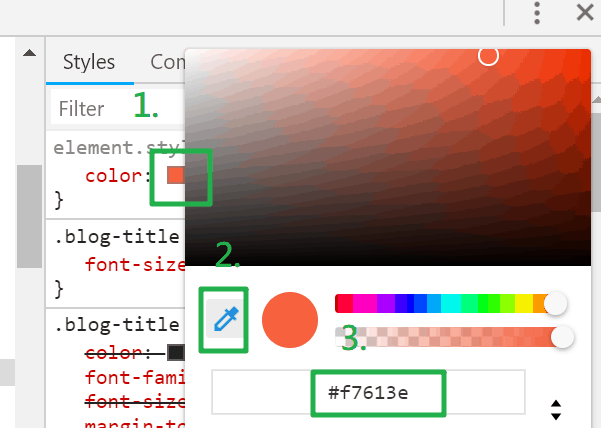Click the round orange color preview circle
Viewport: 601px width, 428px height.
tap(289, 320)
